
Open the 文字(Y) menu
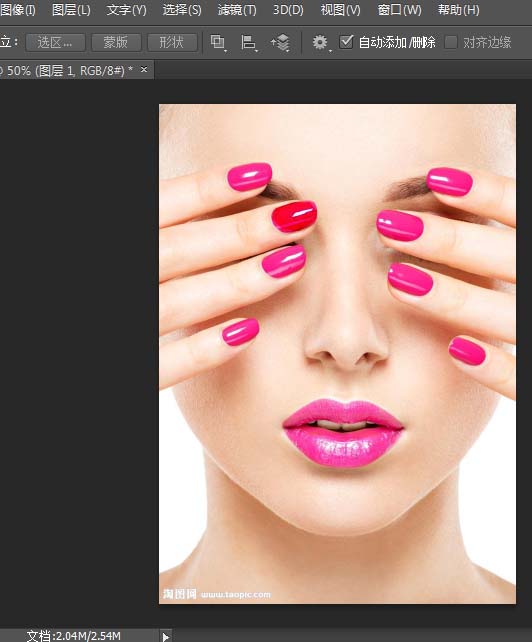coord(127,10)
